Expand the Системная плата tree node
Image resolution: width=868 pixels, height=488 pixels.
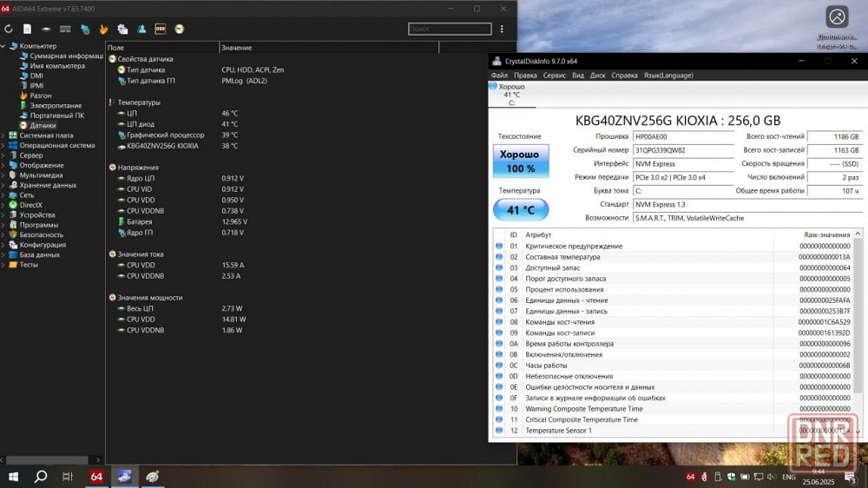click(x=4, y=135)
